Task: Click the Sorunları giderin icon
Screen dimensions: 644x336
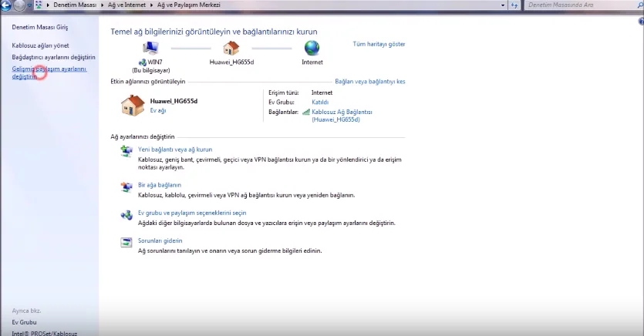Action: point(126,243)
